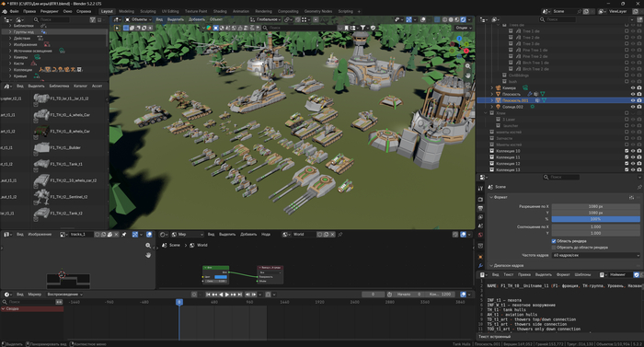
Task: Click the asset browser editor type icon
Action: pos(7,86)
